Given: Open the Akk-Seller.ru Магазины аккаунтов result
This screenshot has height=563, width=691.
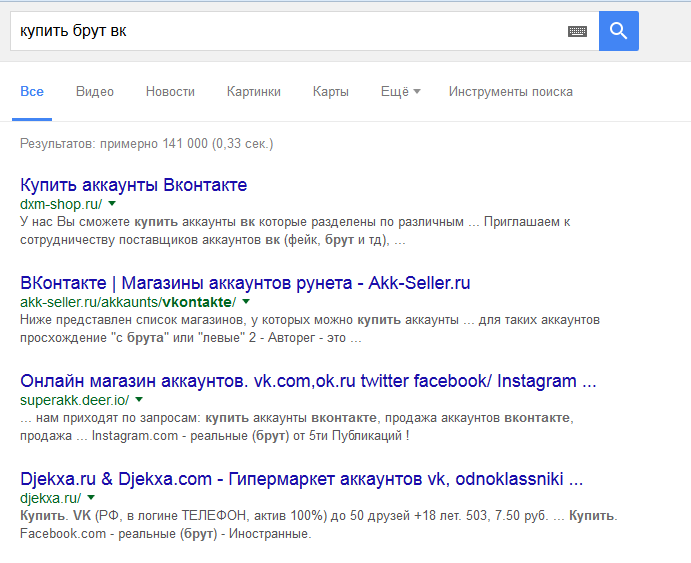Looking at the screenshot, I should [245, 283].
